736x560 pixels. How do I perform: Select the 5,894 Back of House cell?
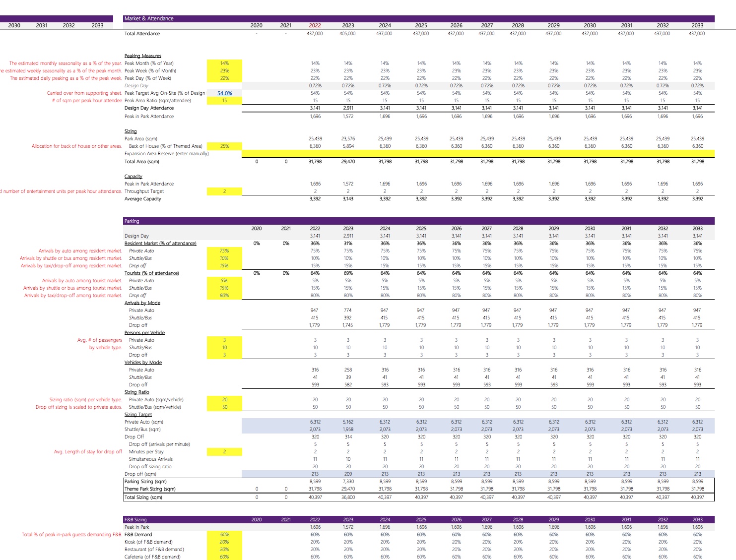(348, 146)
